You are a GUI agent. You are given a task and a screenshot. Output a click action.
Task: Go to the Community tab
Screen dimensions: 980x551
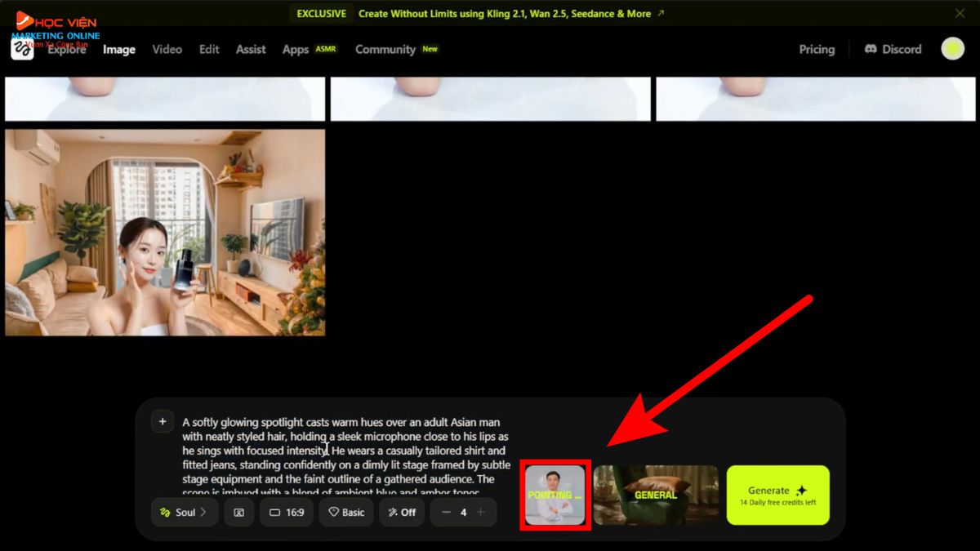tap(385, 49)
